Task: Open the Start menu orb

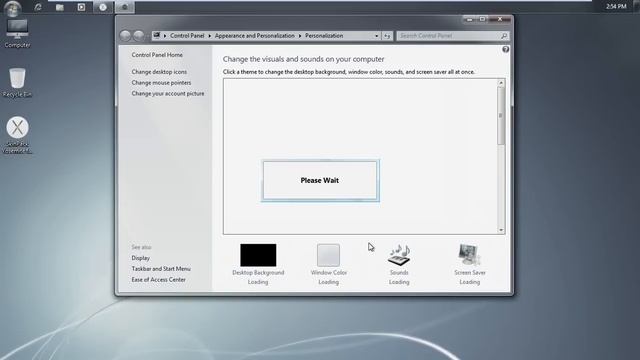Action: point(13,8)
